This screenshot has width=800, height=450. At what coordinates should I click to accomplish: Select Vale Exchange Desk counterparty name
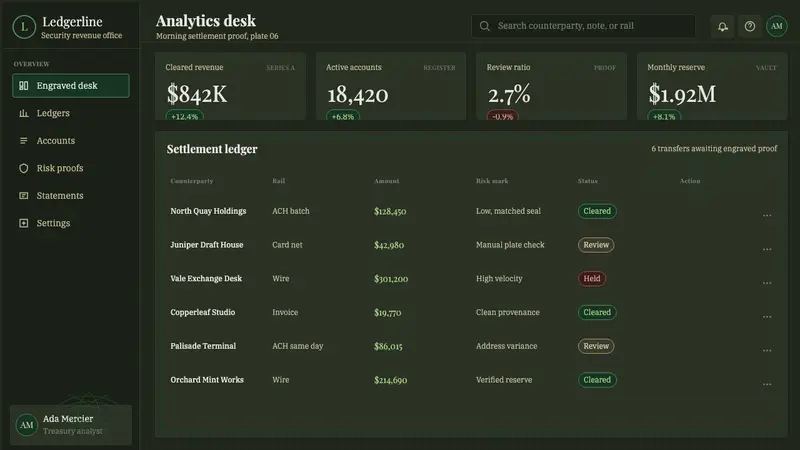[x=206, y=279]
